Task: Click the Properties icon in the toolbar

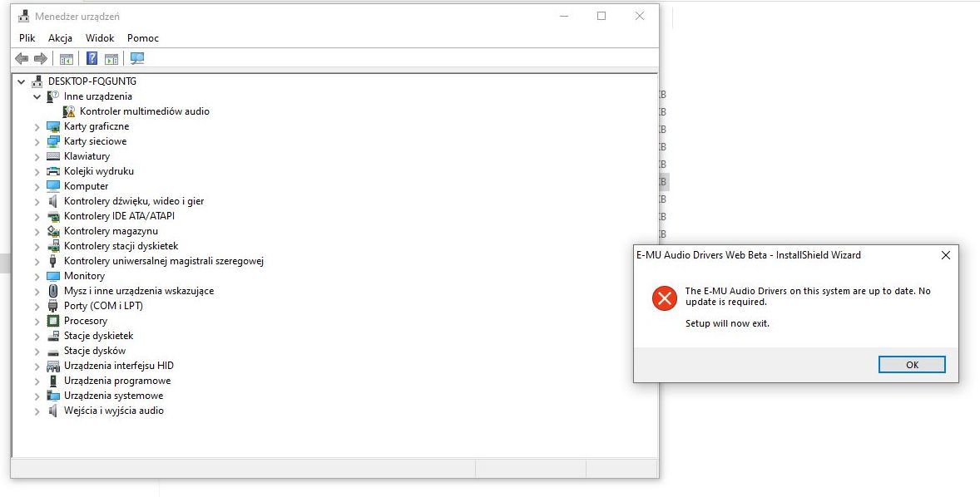Action: click(66, 58)
